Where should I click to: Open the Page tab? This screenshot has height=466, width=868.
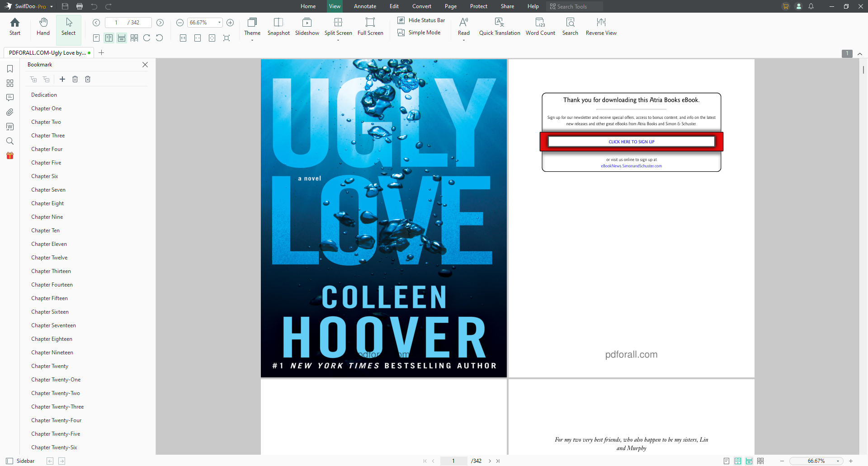coord(451,6)
